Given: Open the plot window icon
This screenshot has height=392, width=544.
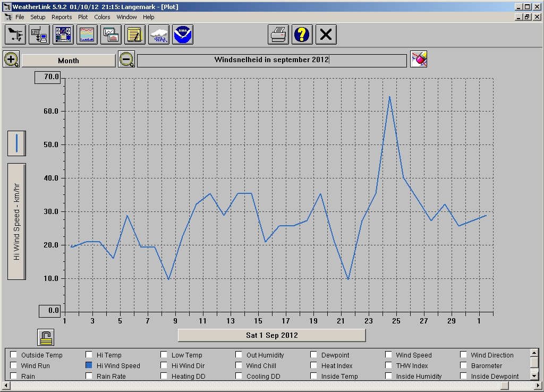Looking at the screenshot, I should click(x=111, y=35).
